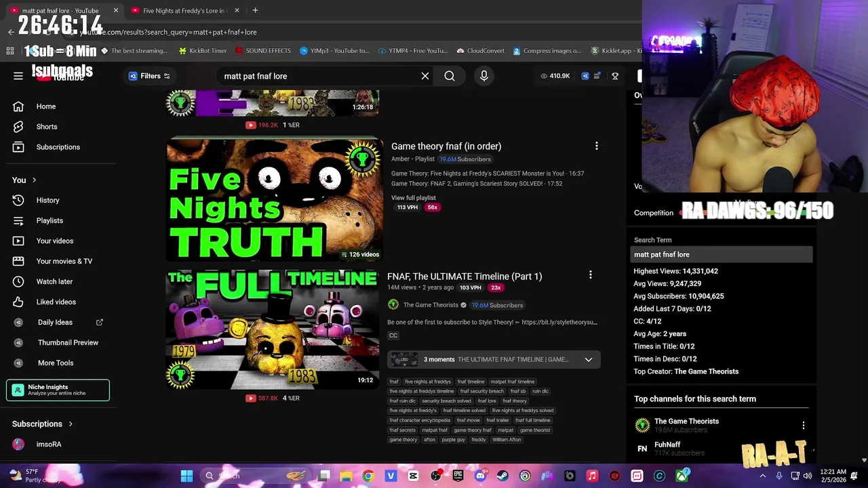Open options for The Game Theorists top channel
Screen dimensions: 868x488
(804, 426)
